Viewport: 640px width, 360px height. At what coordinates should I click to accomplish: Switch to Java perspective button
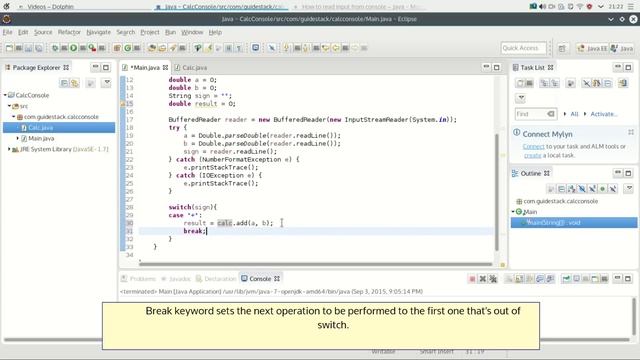click(x=622, y=48)
